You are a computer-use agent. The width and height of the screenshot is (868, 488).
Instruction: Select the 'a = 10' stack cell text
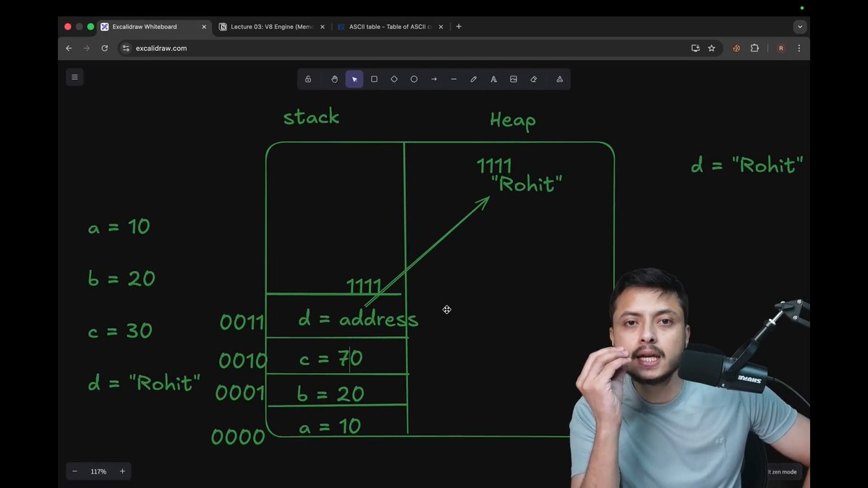click(x=330, y=427)
